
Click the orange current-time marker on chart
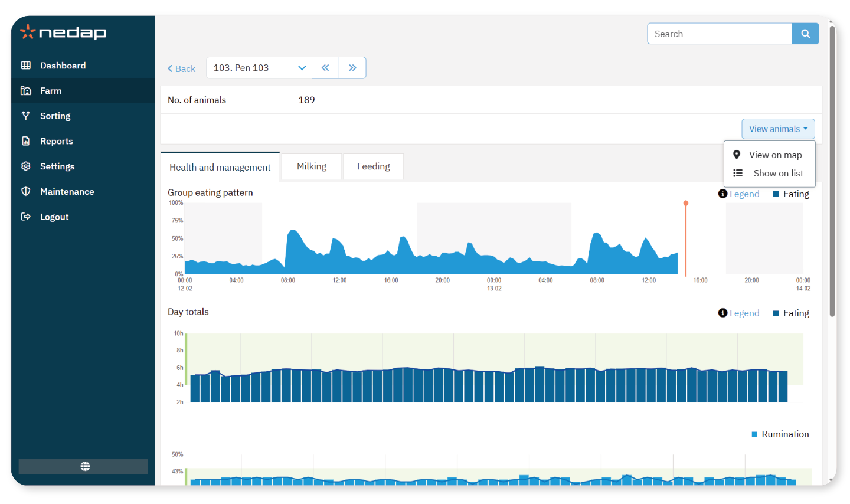click(x=686, y=239)
